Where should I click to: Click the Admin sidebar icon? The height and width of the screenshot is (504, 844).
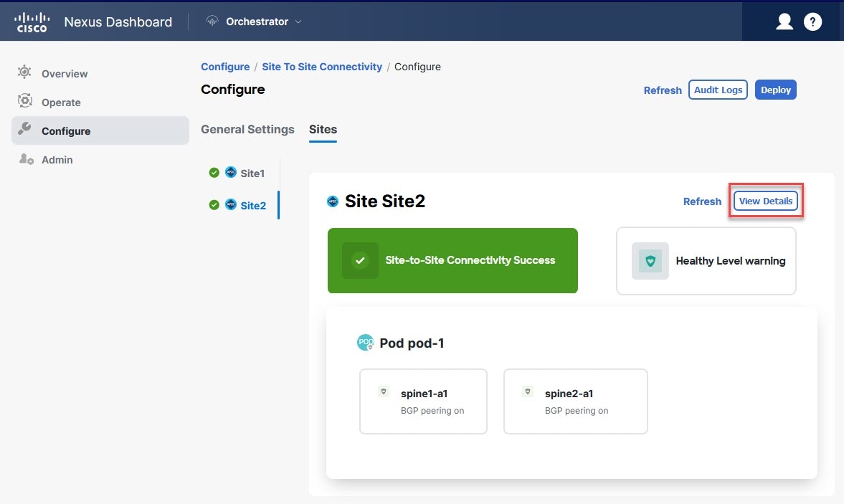tap(26, 158)
